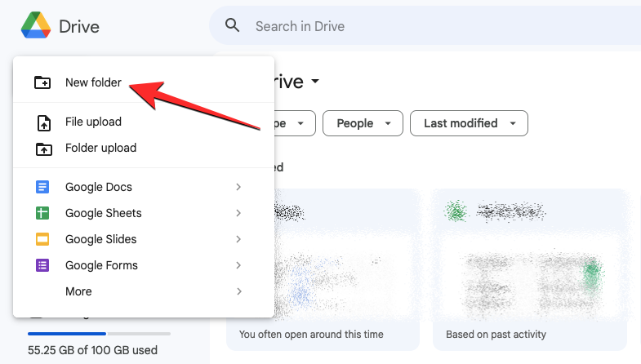The width and height of the screenshot is (641, 364).
Task: Click the New folder icon
Action: coord(42,82)
